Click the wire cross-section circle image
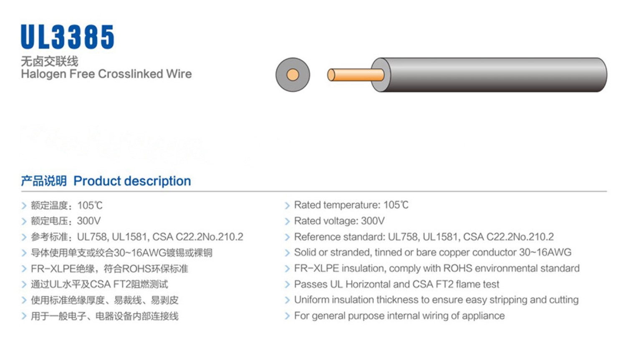The width and height of the screenshot is (644, 342). point(293,75)
